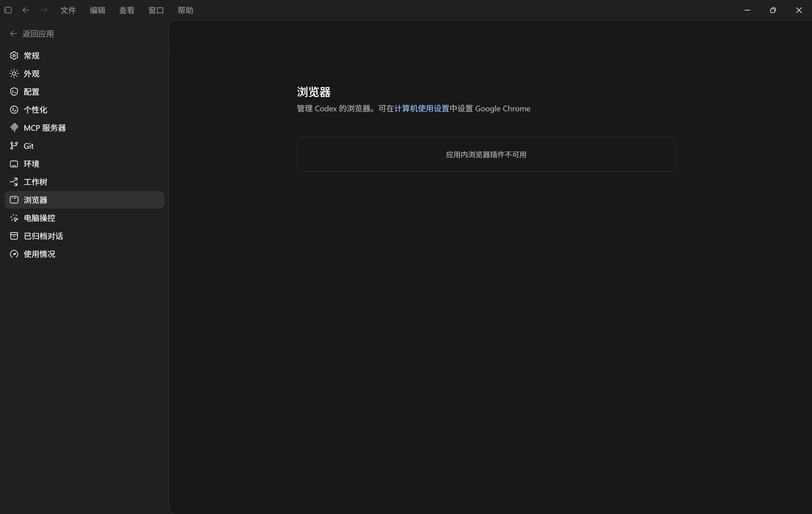Go back with the left arrow in title bar
The width and height of the screenshot is (812, 514).
26,10
